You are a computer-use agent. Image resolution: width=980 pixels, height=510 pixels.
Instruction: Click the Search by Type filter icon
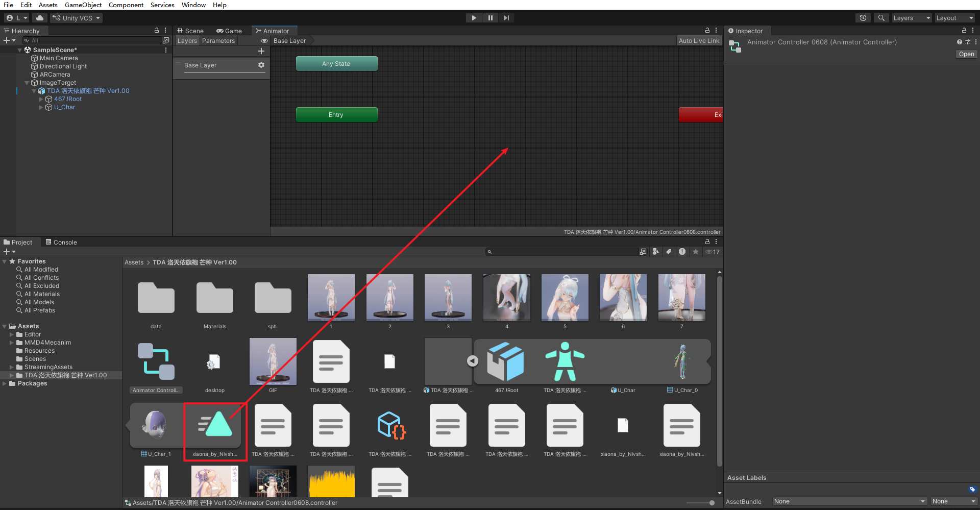pos(655,252)
